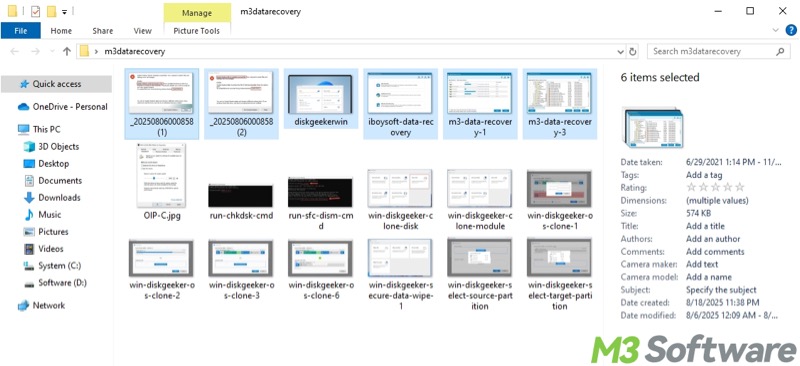The height and width of the screenshot is (366, 800).
Task: Set the star rating in details pane
Action: pyautogui.click(x=715, y=188)
